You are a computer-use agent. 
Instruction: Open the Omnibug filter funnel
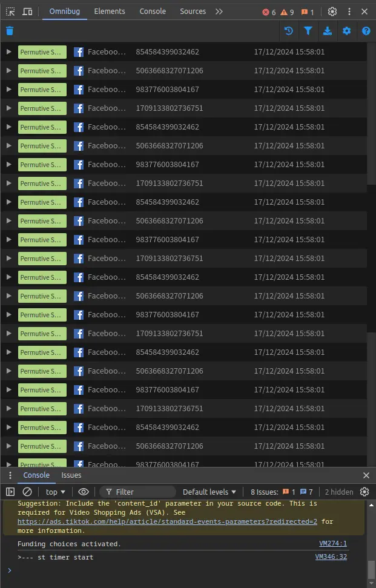[x=308, y=31]
